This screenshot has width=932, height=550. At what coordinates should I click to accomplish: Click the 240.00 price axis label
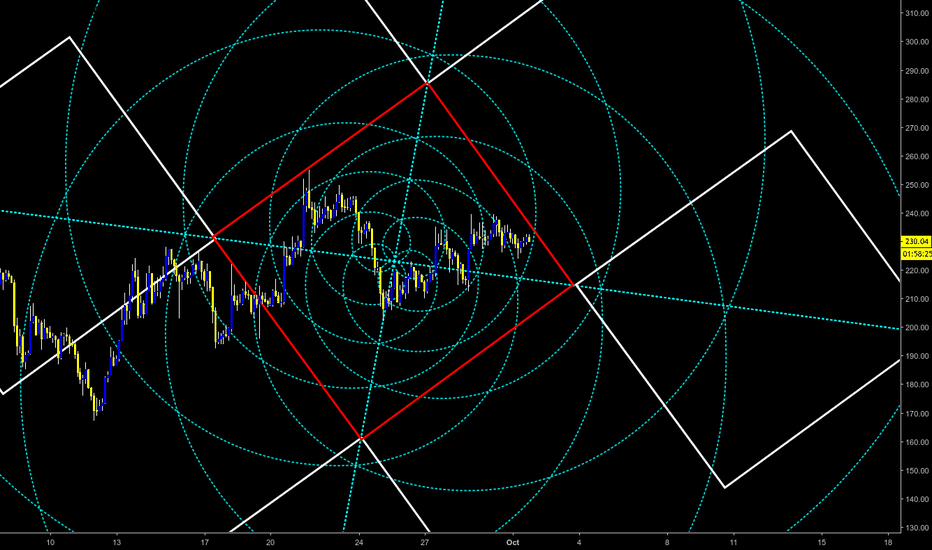point(917,213)
